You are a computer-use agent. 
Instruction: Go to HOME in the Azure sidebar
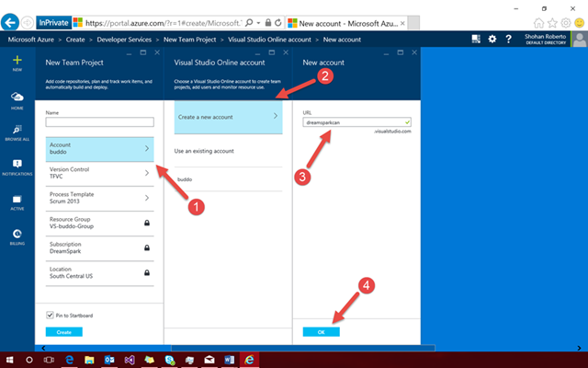click(17, 100)
